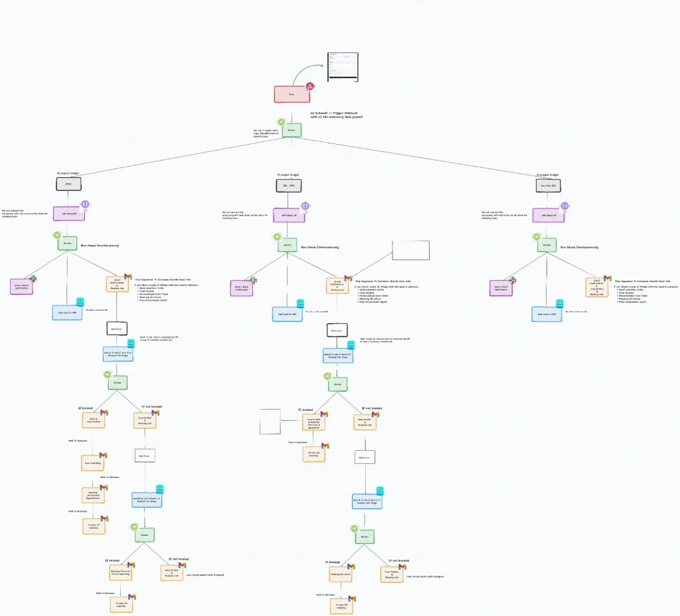
Task: Click the database icon on the left branch's Add lead to CRM node
Action: [80, 303]
